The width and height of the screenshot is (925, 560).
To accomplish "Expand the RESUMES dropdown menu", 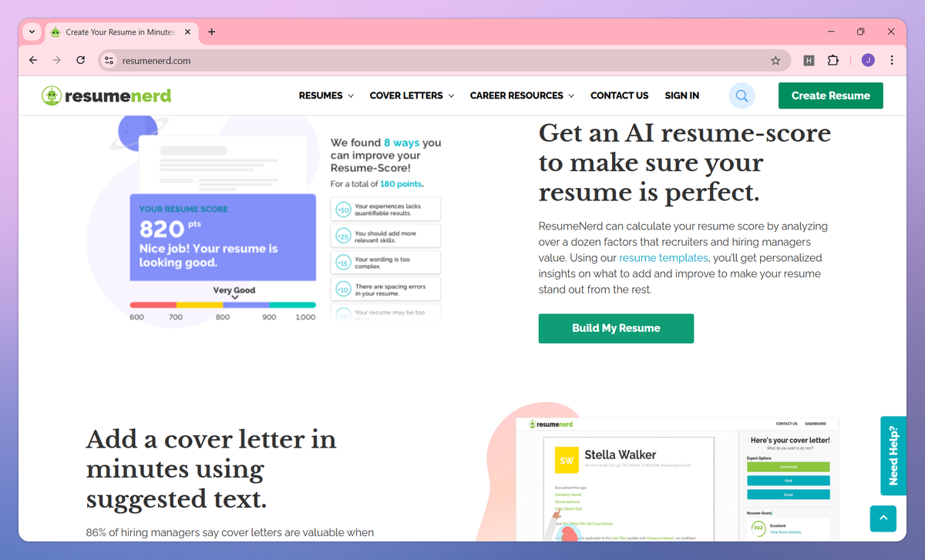I will pyautogui.click(x=326, y=96).
